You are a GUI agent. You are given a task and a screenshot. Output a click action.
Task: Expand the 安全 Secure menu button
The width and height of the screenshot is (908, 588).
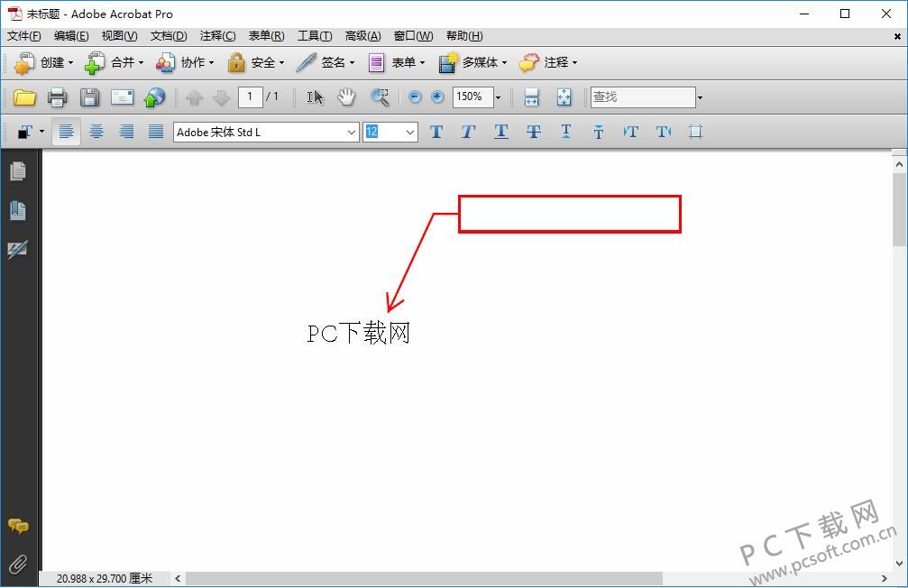[255, 62]
